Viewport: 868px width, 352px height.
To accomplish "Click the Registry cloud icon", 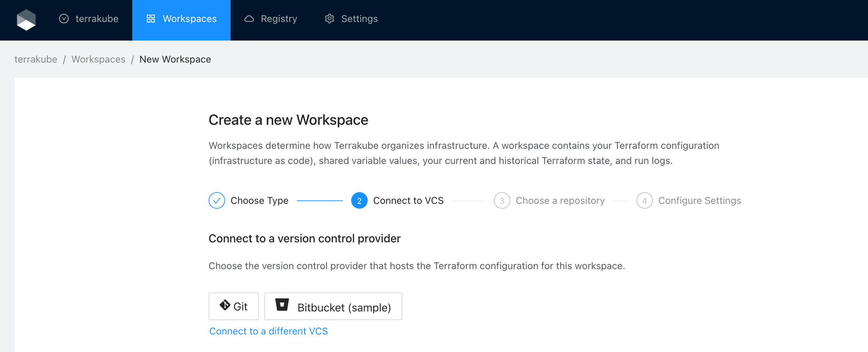I will 249,19.
